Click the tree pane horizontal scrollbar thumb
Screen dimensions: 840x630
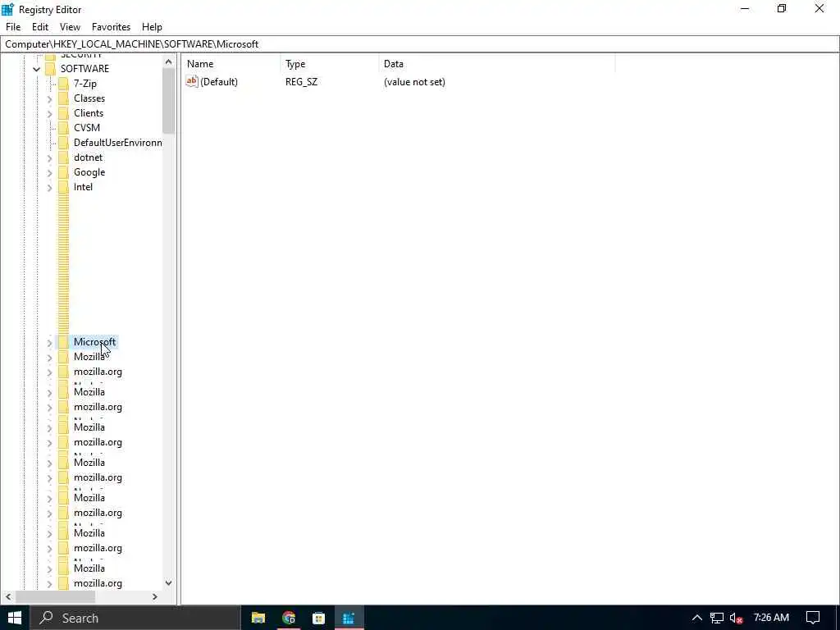click(55, 596)
